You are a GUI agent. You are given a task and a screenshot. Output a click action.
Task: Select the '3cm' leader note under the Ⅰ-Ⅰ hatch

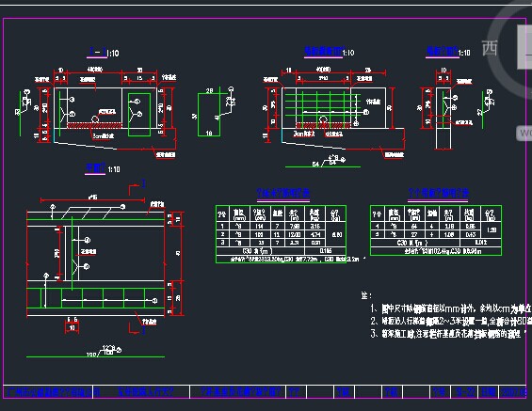point(104,135)
